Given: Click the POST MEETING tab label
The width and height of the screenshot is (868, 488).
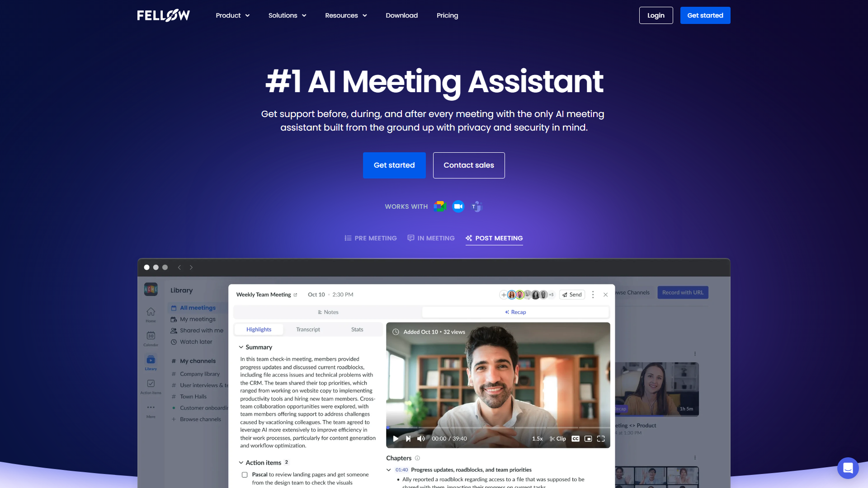Looking at the screenshot, I should 499,238.
